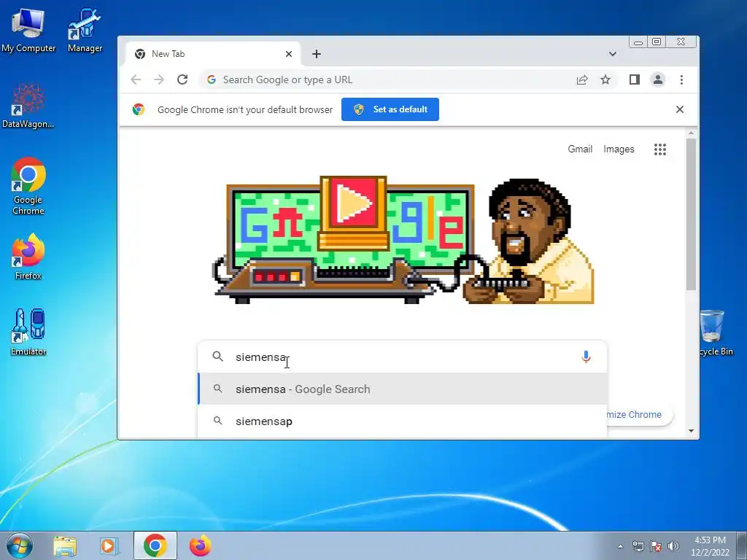
Task: Show hidden system tray icons
Action: [620, 546]
